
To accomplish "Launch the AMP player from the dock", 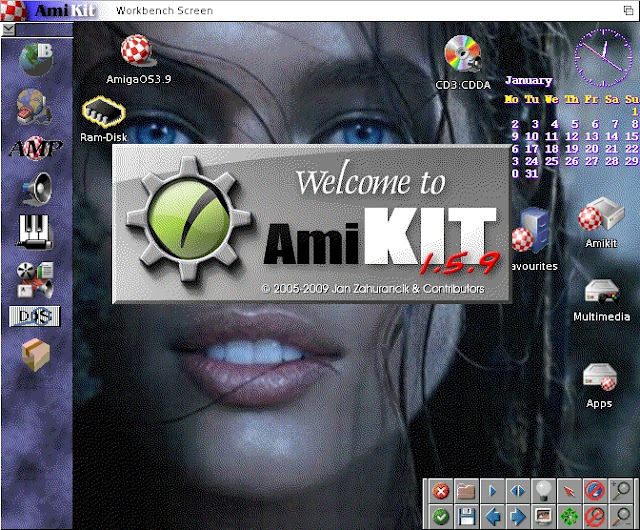I will pos(36,148).
